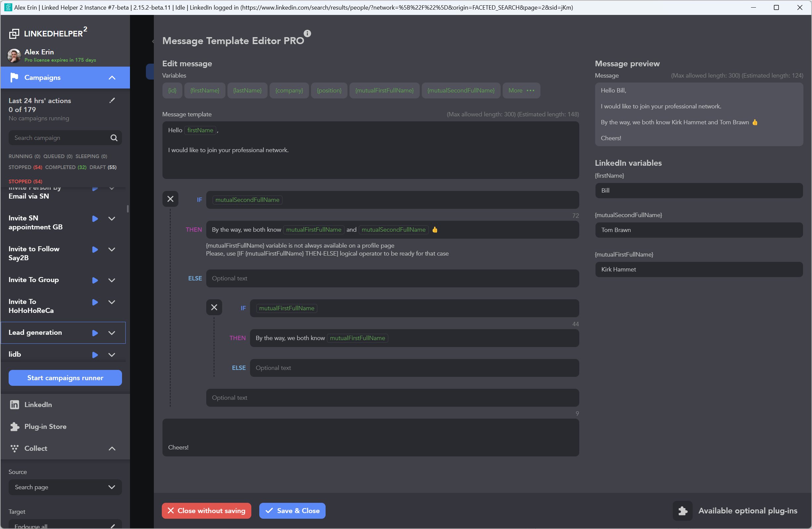The image size is (812, 529).
Task: Click the Available optional plug-ins puzzle icon
Action: (x=682, y=510)
